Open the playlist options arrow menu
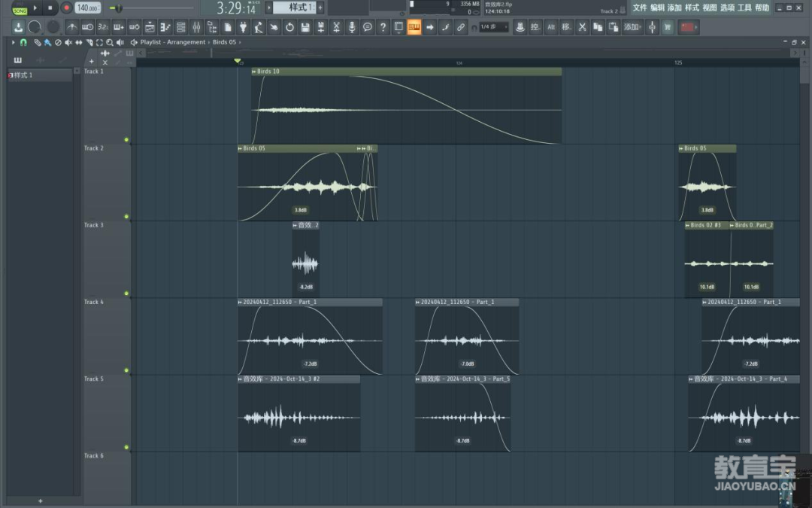This screenshot has width=812, height=508. tap(13, 42)
